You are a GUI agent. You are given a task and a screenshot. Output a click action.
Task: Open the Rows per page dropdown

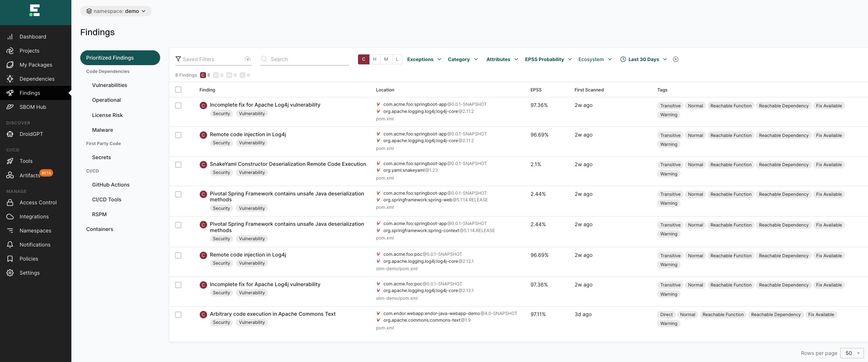point(852,353)
